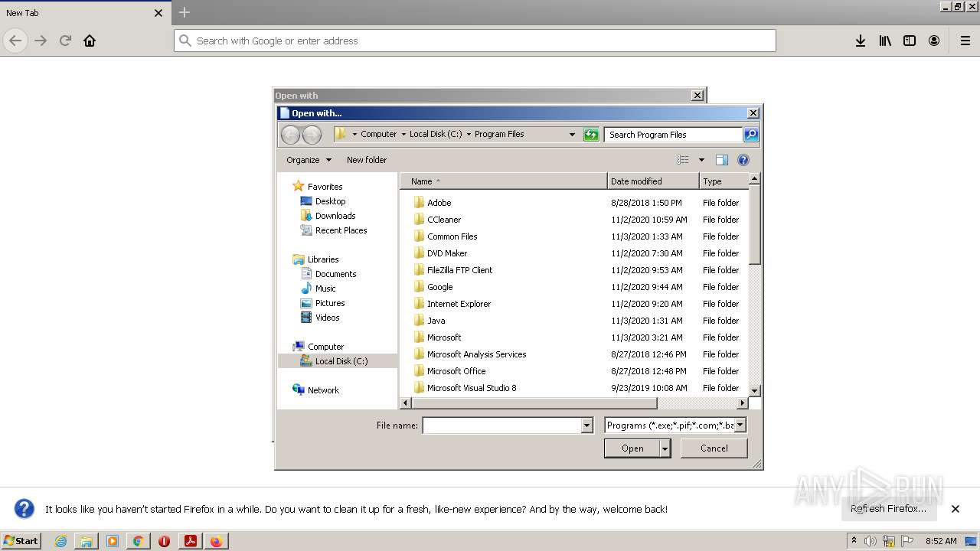980x551 pixels.
Task: Select Recent Places in navigation pane
Action: [x=341, y=230]
